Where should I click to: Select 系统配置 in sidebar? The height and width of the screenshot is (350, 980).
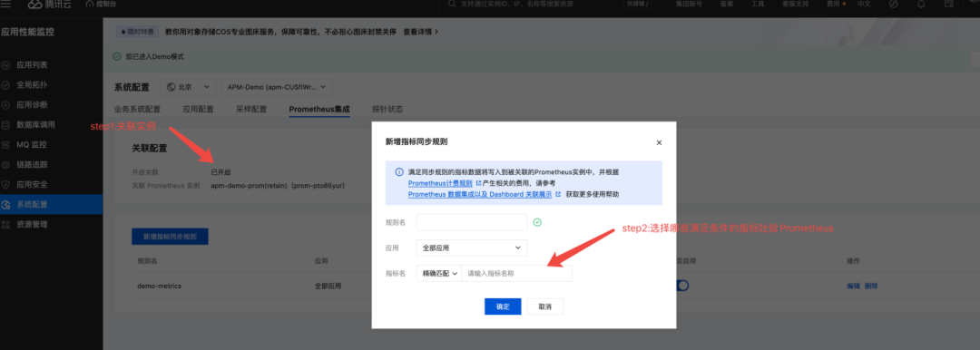[51, 204]
